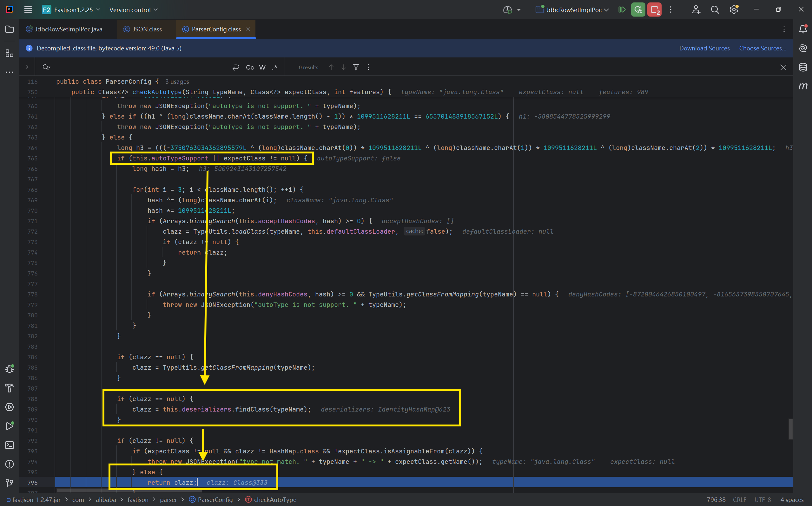Expand the replace field chevron
This screenshot has width=812, height=506.
pyautogui.click(x=27, y=67)
